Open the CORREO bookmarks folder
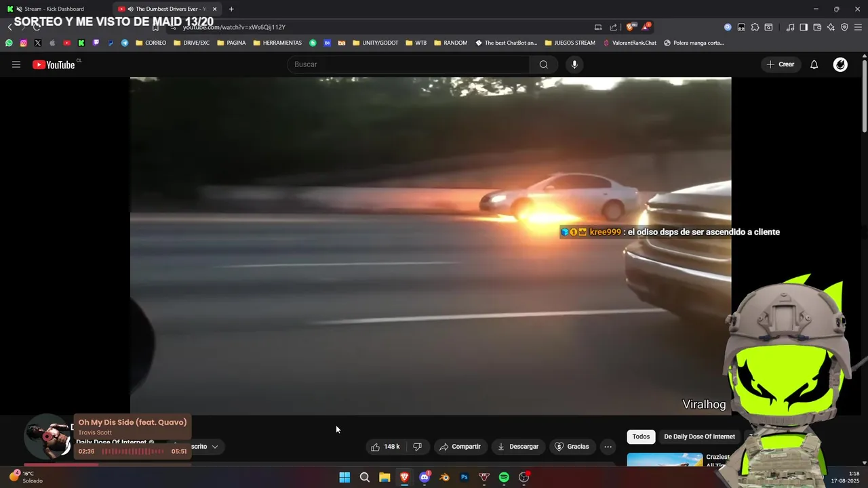 151,43
